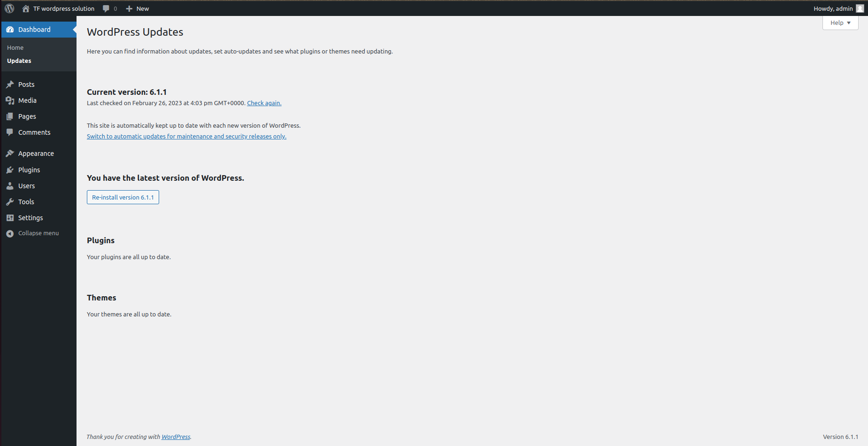Visit the site via TF wordpress solution home icon
Viewport: 868px width, 446px height.
tap(25, 8)
